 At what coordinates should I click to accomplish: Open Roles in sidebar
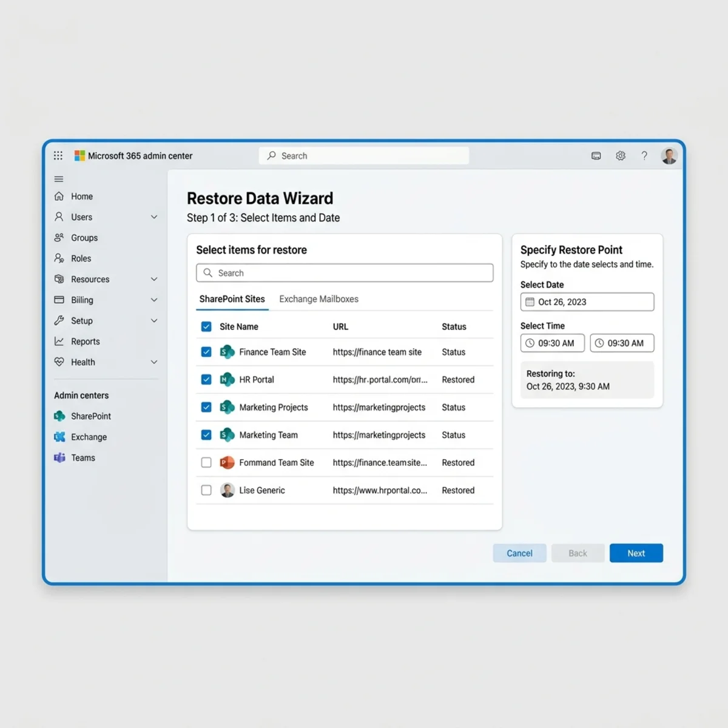click(x=81, y=258)
